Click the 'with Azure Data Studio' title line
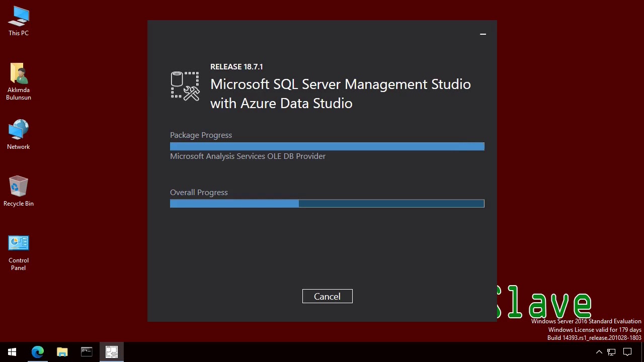The height and width of the screenshot is (362, 644). [281, 104]
